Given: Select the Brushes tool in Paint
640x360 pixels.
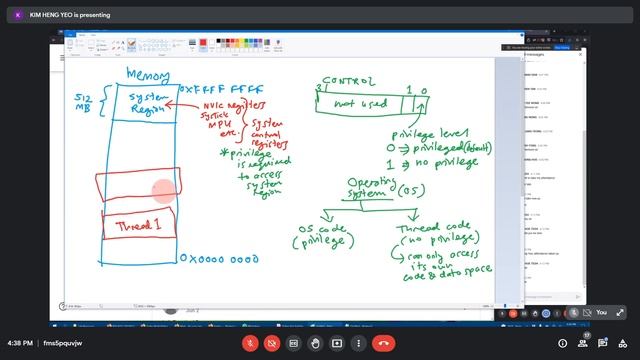Looking at the screenshot, I should point(131,45).
